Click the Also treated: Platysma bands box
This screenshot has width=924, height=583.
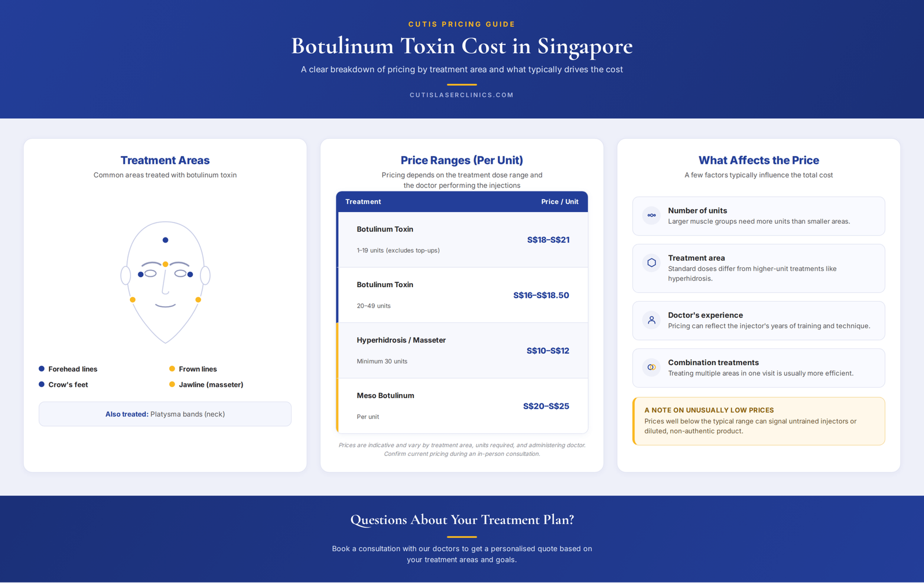165,414
